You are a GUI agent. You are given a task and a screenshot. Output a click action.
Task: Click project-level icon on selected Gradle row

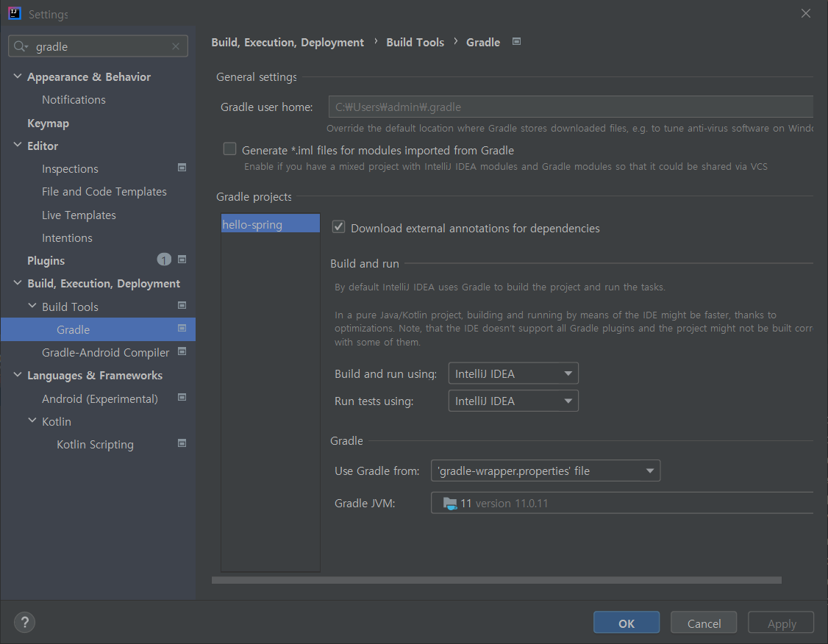click(x=182, y=329)
